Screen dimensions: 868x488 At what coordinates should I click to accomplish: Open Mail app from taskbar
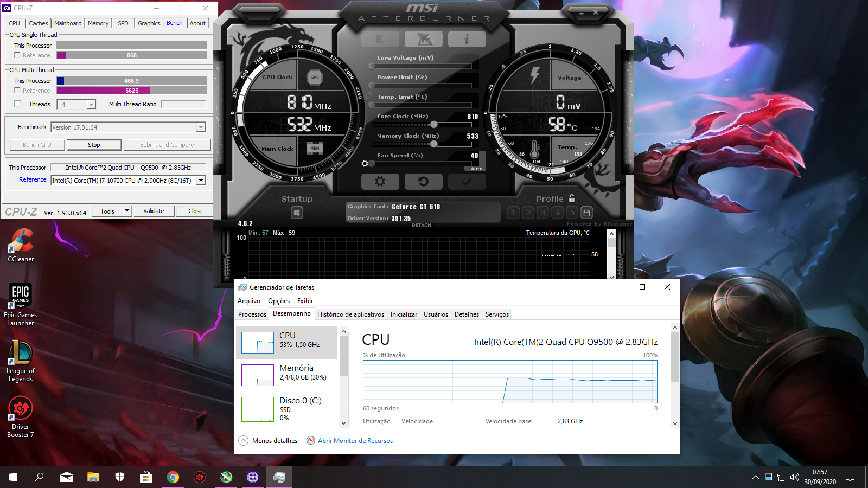coord(66,477)
